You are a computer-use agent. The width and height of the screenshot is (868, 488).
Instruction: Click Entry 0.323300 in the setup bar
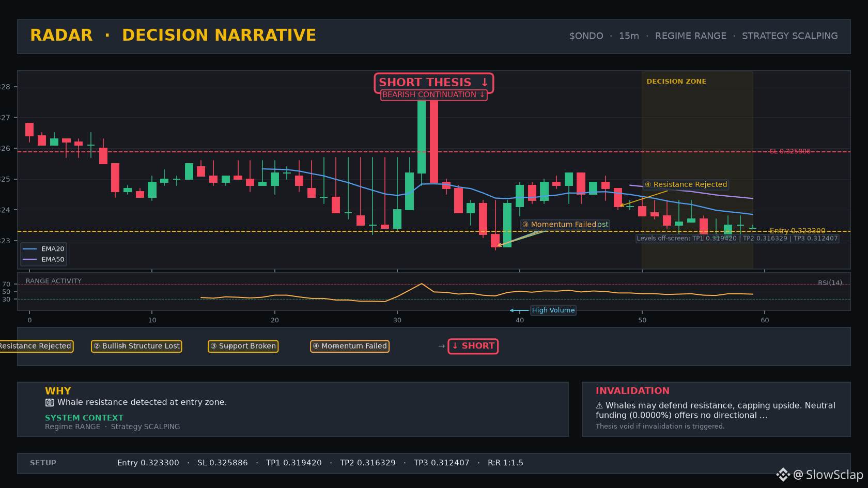148,463
